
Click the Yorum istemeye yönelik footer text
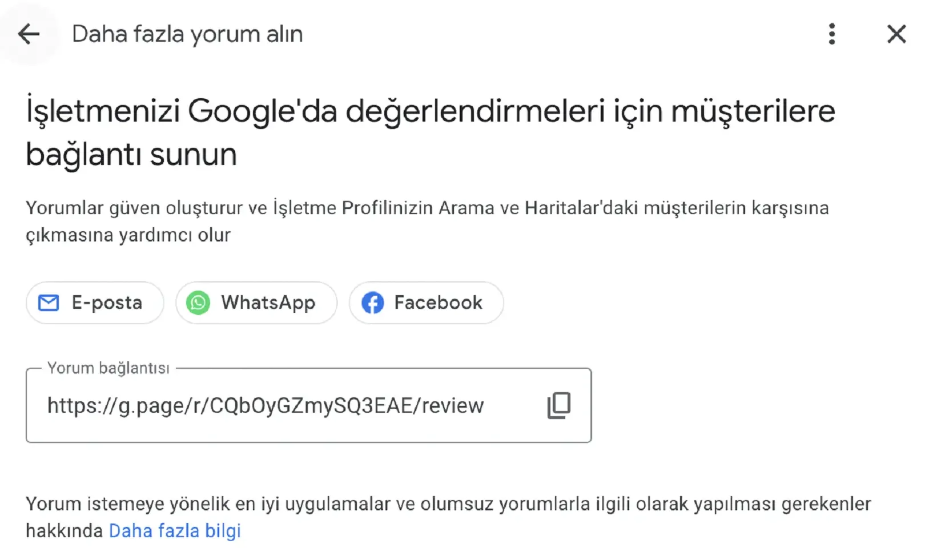pyautogui.click(x=448, y=517)
